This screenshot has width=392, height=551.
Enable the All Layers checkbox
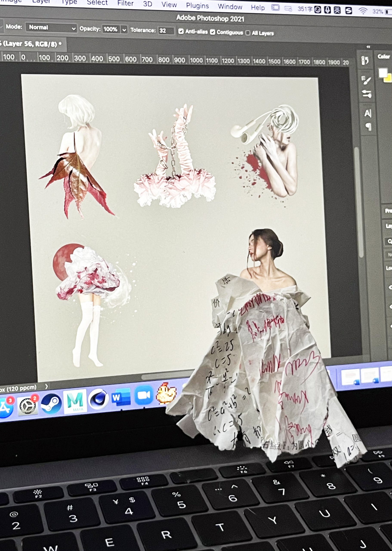(248, 33)
